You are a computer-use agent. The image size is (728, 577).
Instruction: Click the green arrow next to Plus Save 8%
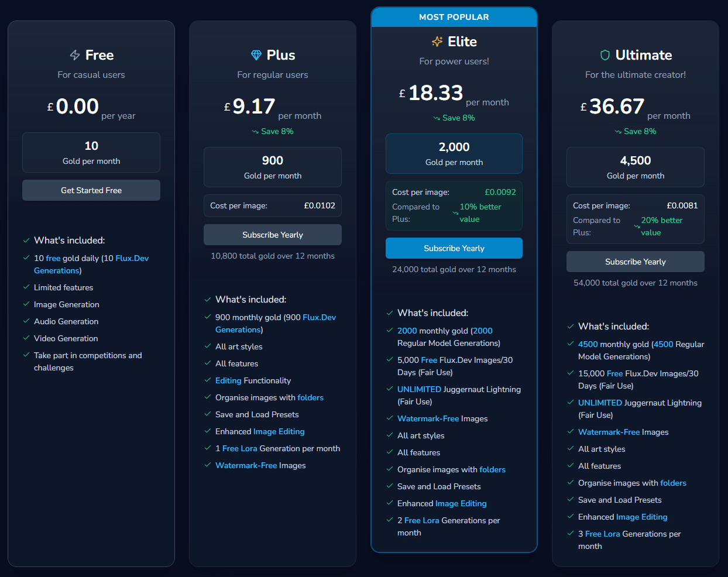pyautogui.click(x=254, y=131)
